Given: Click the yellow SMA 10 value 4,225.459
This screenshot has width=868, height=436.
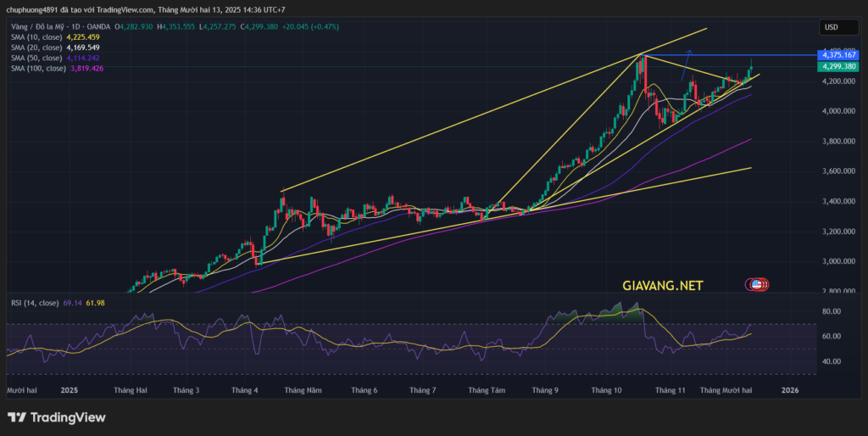Looking at the screenshot, I should (88, 37).
